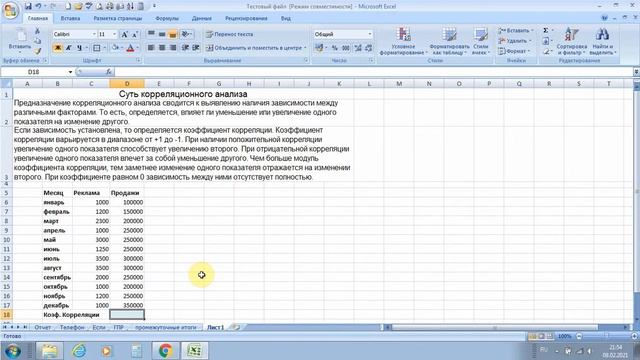This screenshot has width=640, height=360.
Task: Open the round Office button menu
Action: point(10,10)
